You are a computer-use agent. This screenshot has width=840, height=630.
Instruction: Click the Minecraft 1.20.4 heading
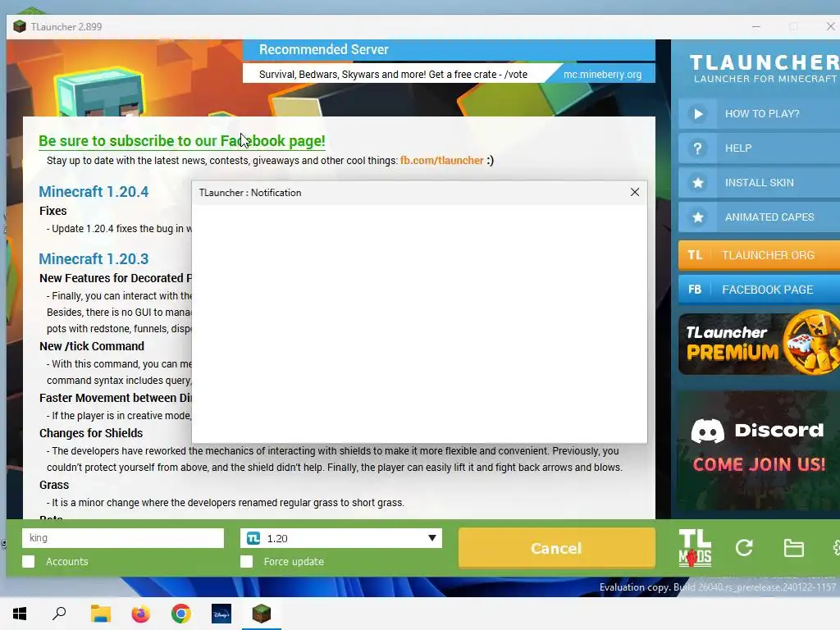94,191
